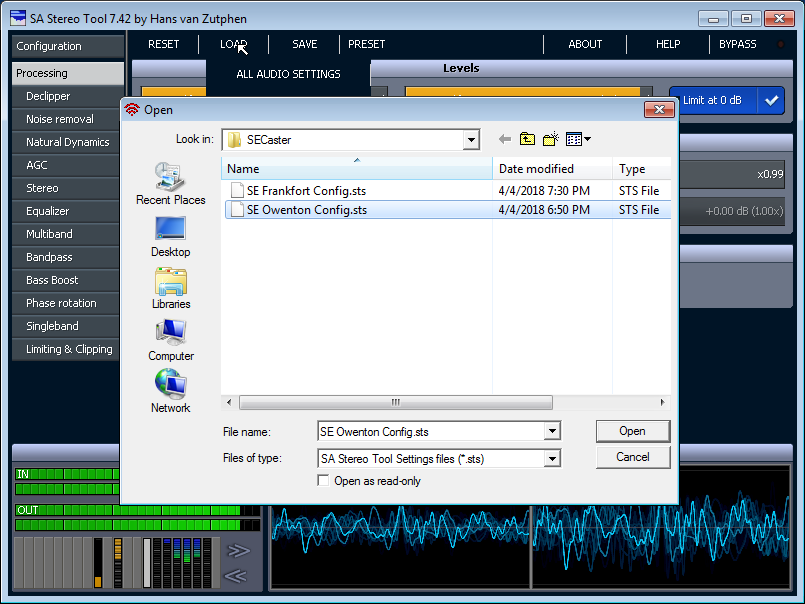
Task: Open the Bass Boost section
Action: [66, 280]
